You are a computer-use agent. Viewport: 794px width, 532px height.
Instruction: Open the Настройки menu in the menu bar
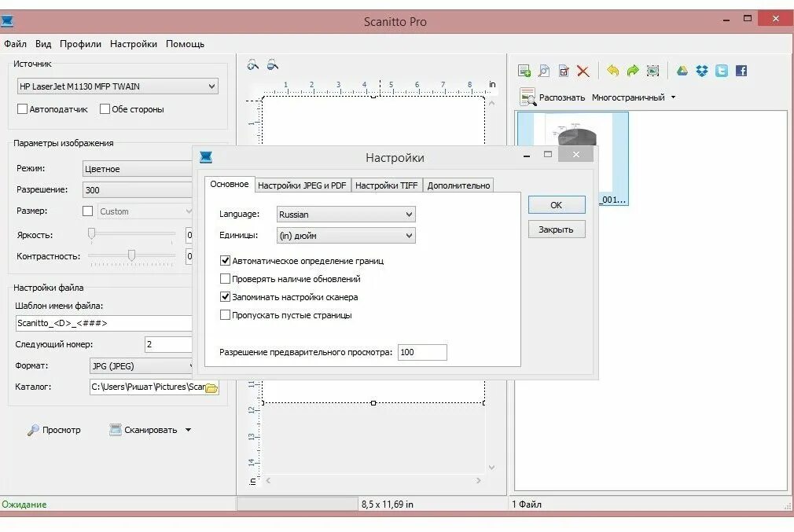pyautogui.click(x=133, y=44)
